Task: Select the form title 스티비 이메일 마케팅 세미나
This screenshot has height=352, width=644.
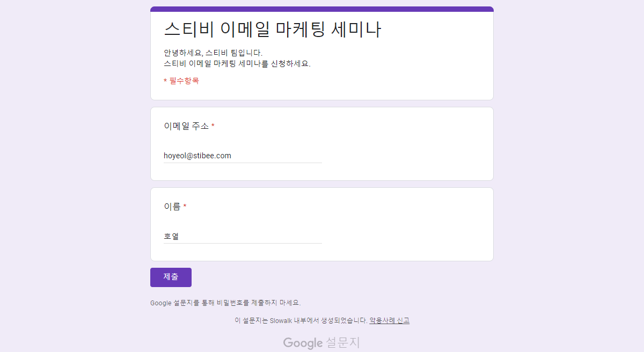Action: tap(272, 30)
